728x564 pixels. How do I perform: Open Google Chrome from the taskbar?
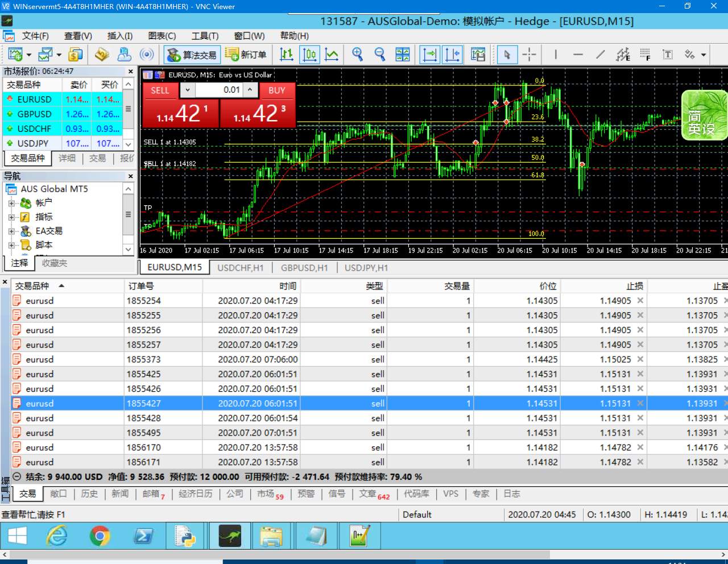[100, 536]
